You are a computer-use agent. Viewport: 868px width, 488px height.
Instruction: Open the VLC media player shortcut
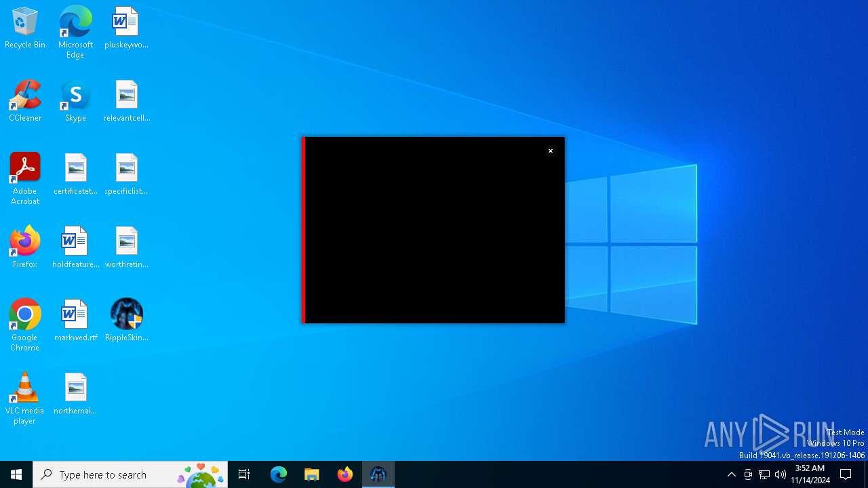[x=25, y=399]
